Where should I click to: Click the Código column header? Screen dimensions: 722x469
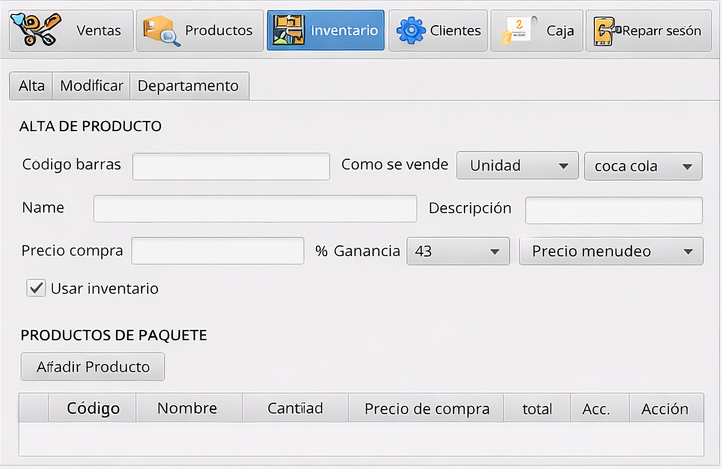click(92, 408)
